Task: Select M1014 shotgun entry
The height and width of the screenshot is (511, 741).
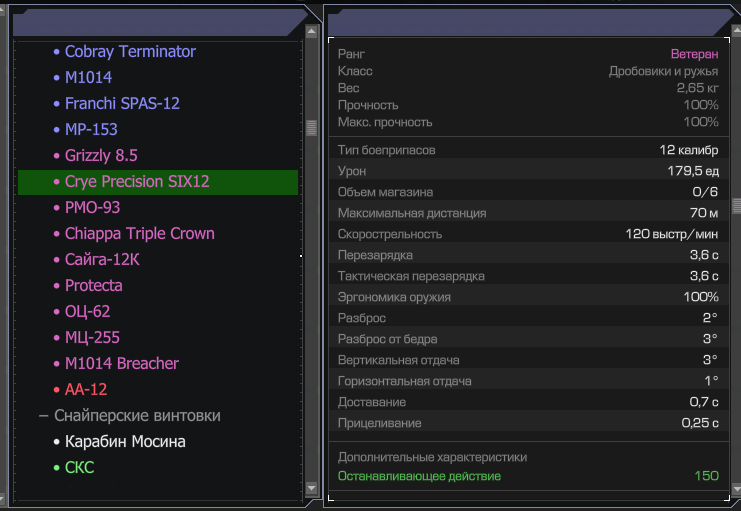Action: tap(88, 78)
